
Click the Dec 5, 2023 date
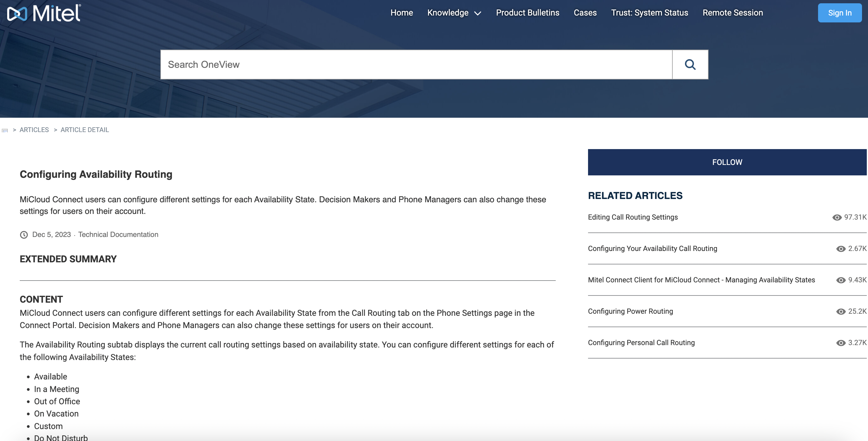(x=51, y=234)
